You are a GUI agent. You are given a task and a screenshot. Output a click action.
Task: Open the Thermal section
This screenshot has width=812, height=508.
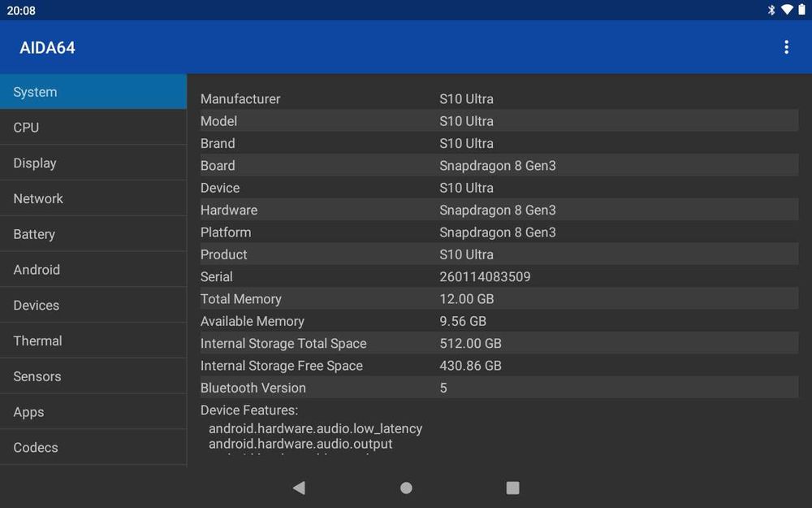pos(93,341)
